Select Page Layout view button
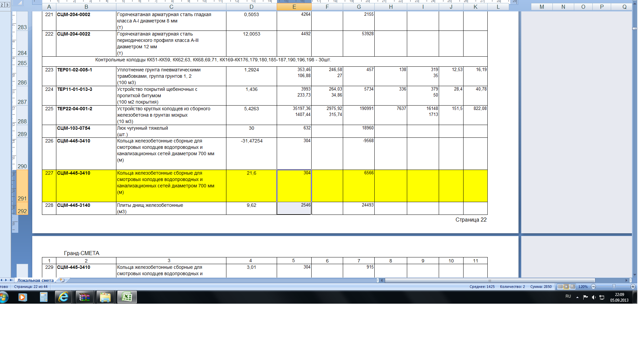 point(566,287)
